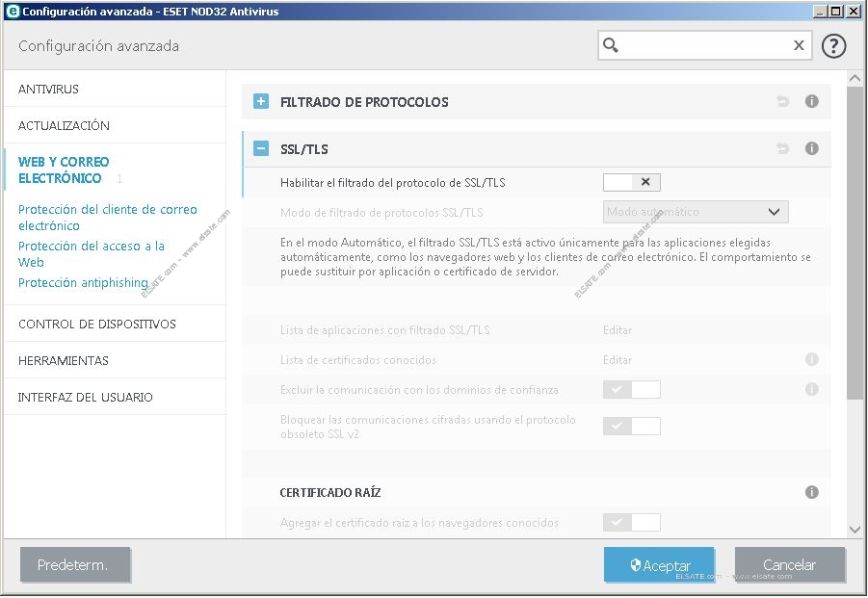Click the Habilitar el filtrado SSL/TLS label

click(392, 183)
